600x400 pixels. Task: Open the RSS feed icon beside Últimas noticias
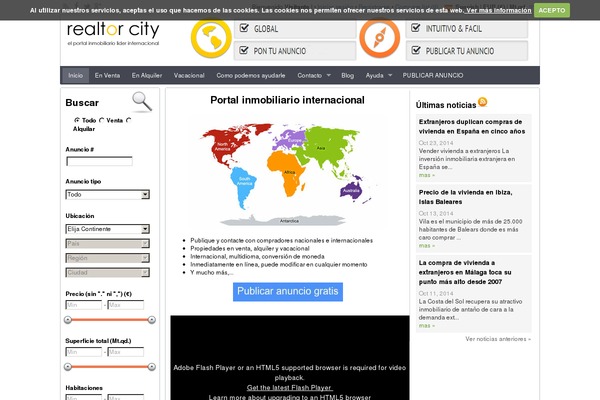(x=483, y=102)
